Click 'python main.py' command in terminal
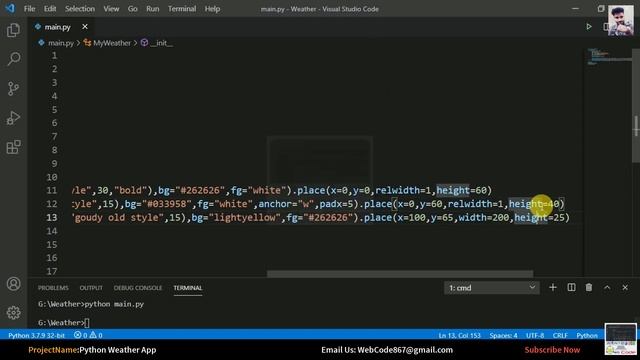 (x=114, y=304)
